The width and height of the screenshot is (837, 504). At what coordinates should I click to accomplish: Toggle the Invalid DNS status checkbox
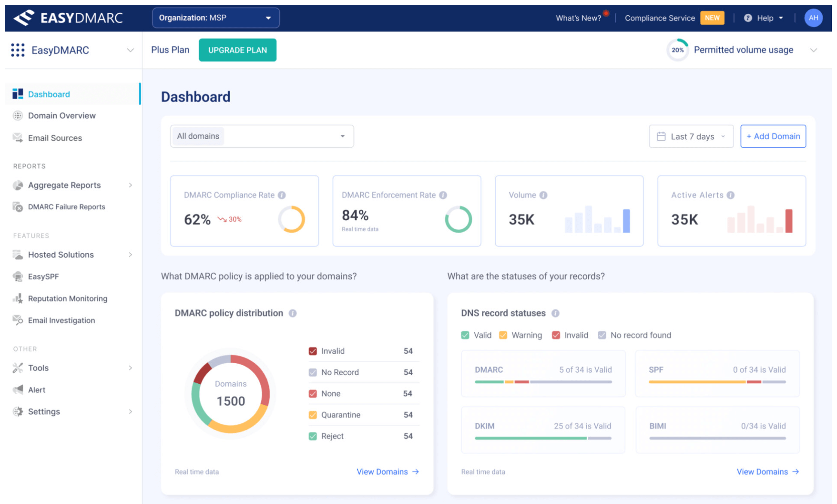pyautogui.click(x=556, y=335)
